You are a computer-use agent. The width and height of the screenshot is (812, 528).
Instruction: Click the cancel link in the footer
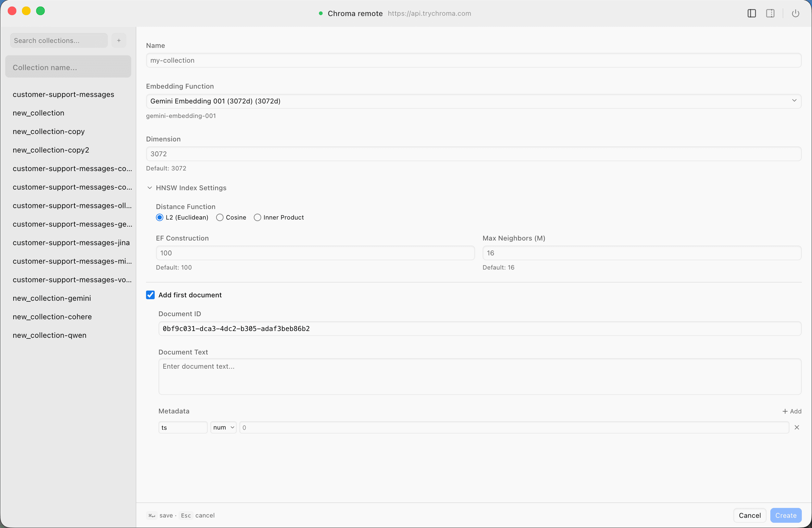pos(205,515)
